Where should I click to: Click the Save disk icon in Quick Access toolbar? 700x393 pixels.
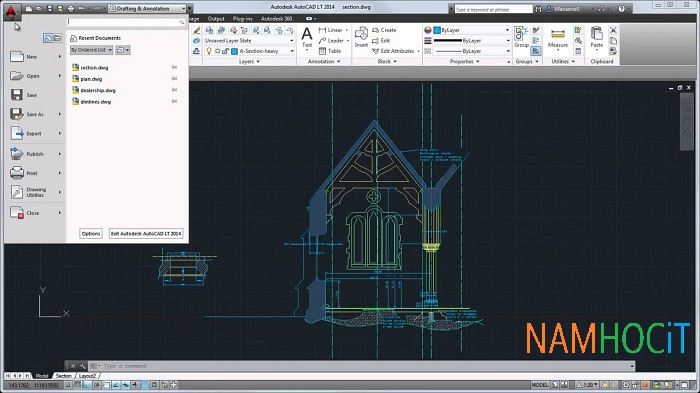tap(50, 8)
